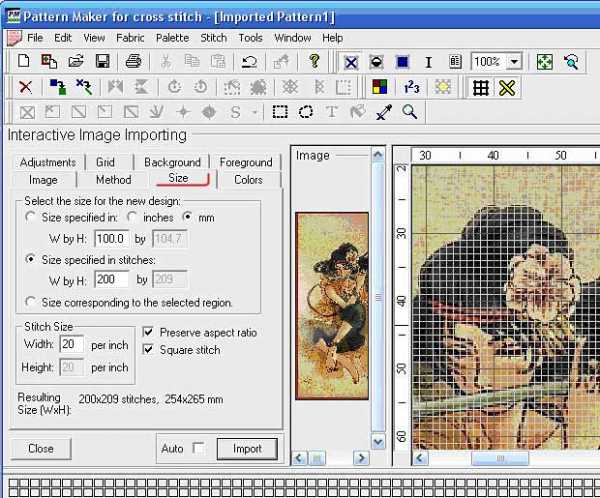The height and width of the screenshot is (498, 600).
Task: Click the Save floppy disk icon
Action: [101, 62]
